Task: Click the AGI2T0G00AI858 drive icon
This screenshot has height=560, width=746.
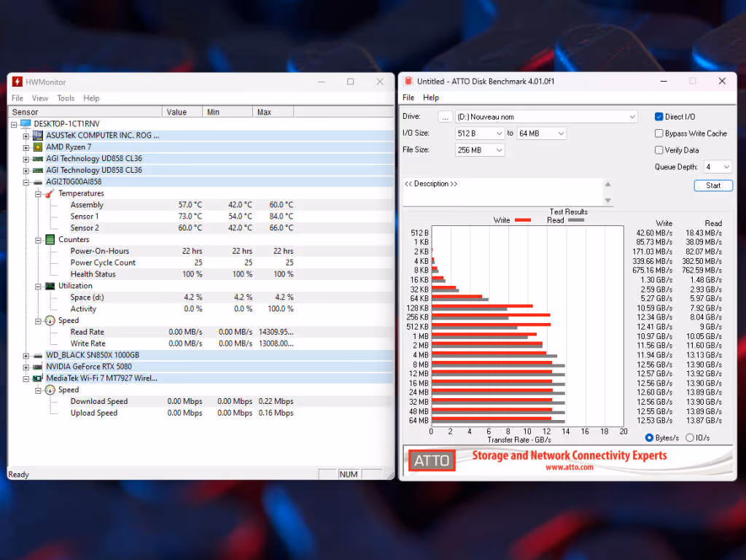Action: coord(38,182)
